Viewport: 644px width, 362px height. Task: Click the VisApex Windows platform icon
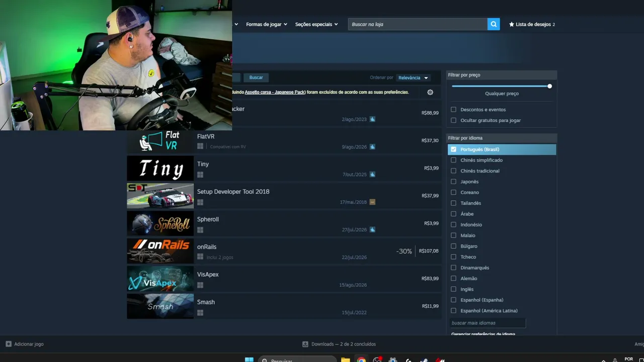pyautogui.click(x=200, y=285)
